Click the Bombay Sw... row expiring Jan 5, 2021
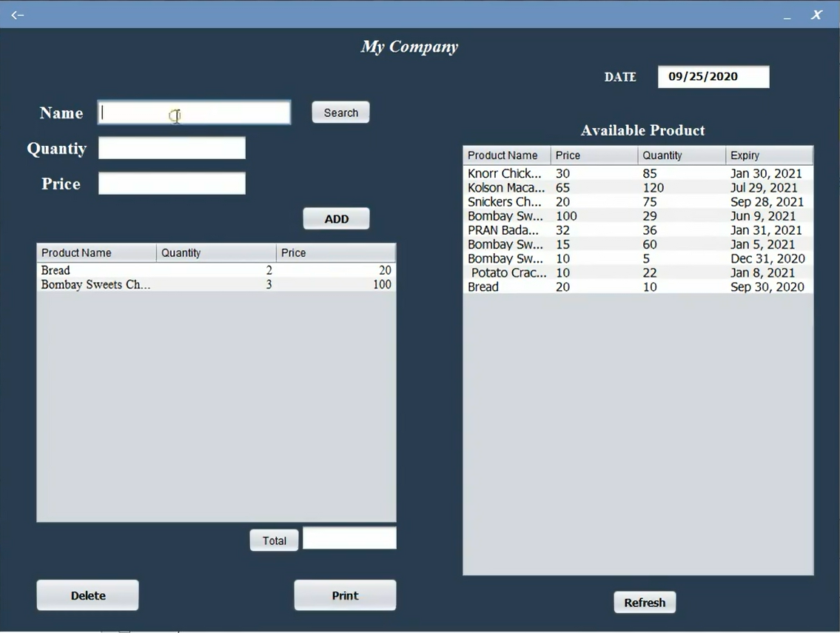The image size is (840, 633). (638, 244)
